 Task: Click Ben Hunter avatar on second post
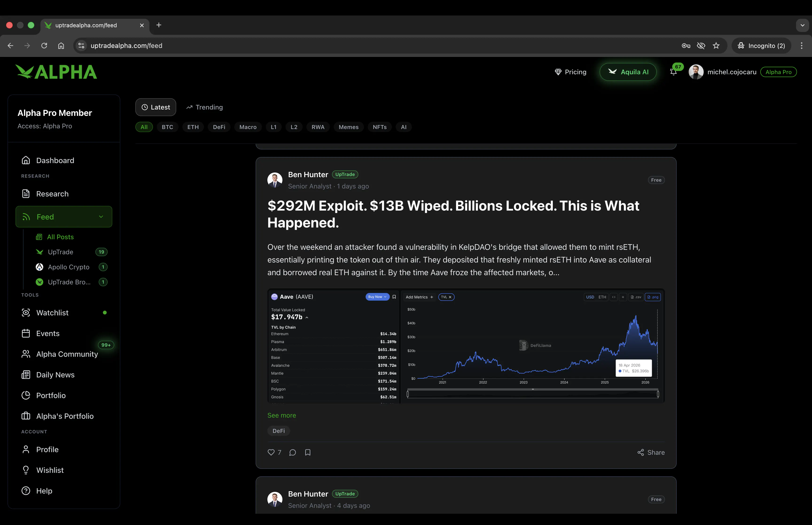275,499
